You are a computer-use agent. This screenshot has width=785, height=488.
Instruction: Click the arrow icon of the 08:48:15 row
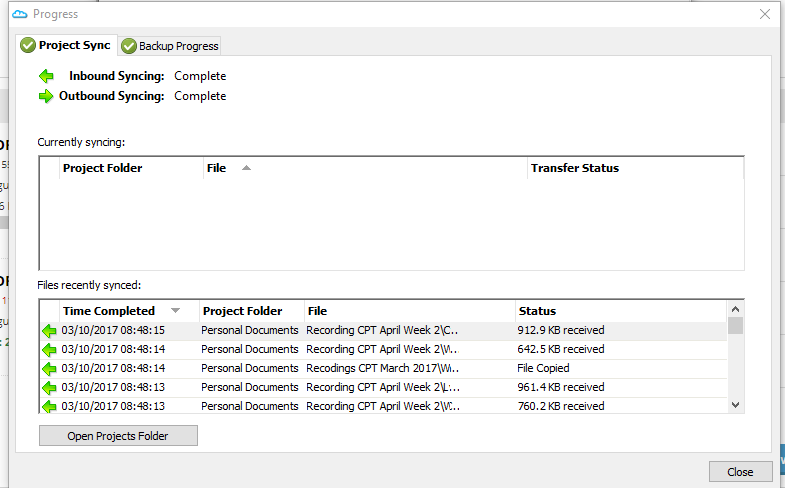(49, 331)
